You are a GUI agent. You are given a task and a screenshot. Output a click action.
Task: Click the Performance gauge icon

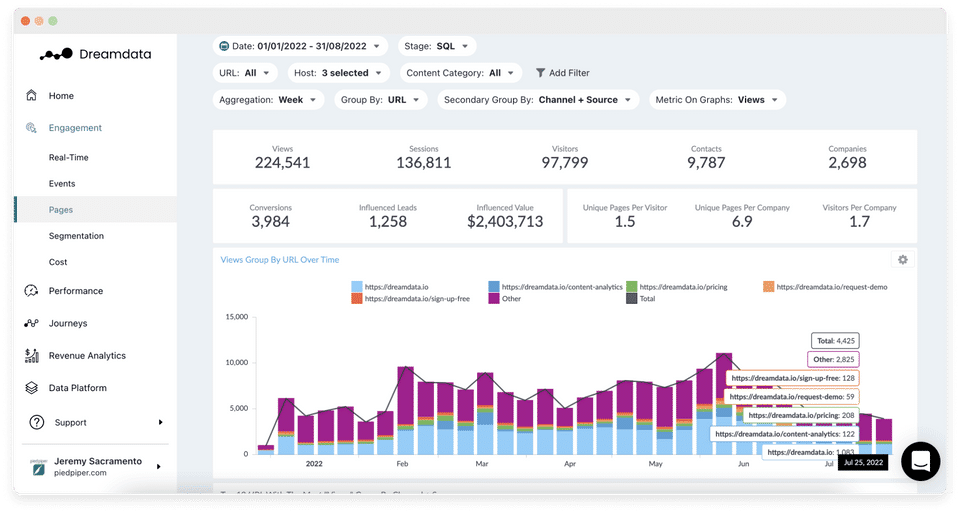point(31,290)
